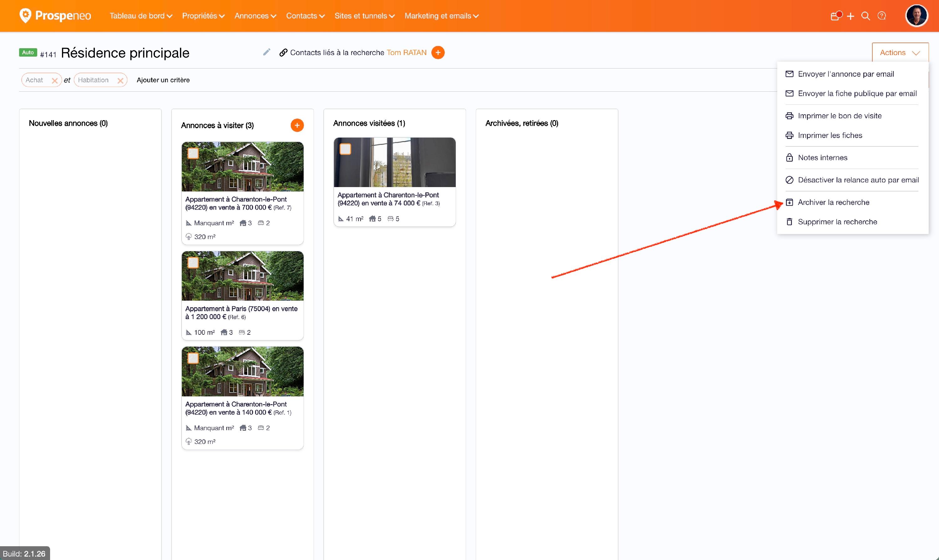Click printer icon for bon de visite
939x560 pixels.
pyautogui.click(x=789, y=116)
